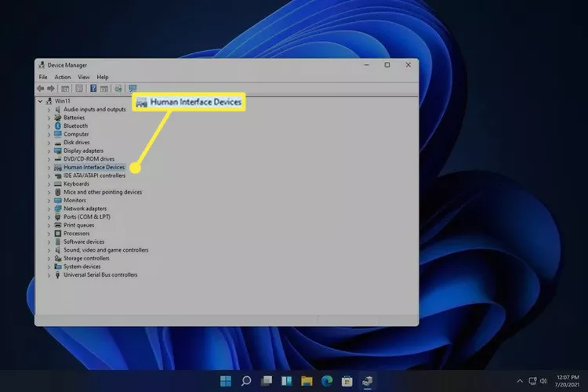The image size is (588, 392).
Task: Open taskbar Search magnifier
Action: point(246,381)
